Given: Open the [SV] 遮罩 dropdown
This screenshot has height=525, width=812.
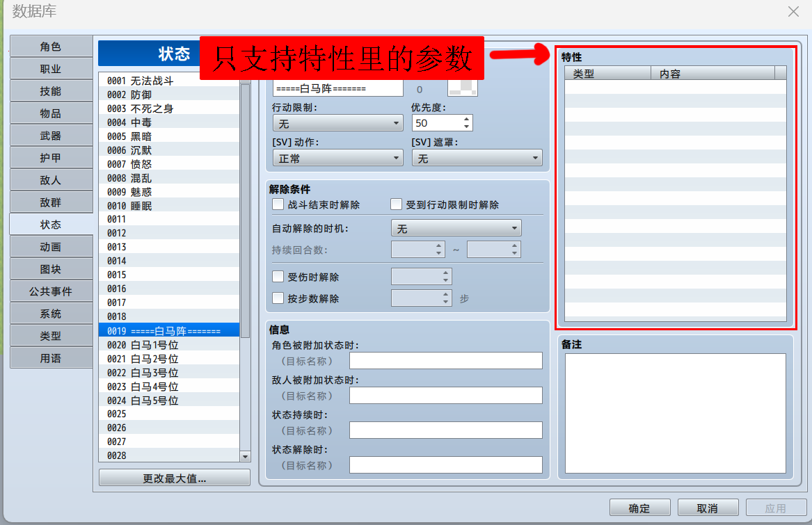Looking at the screenshot, I should (477, 158).
